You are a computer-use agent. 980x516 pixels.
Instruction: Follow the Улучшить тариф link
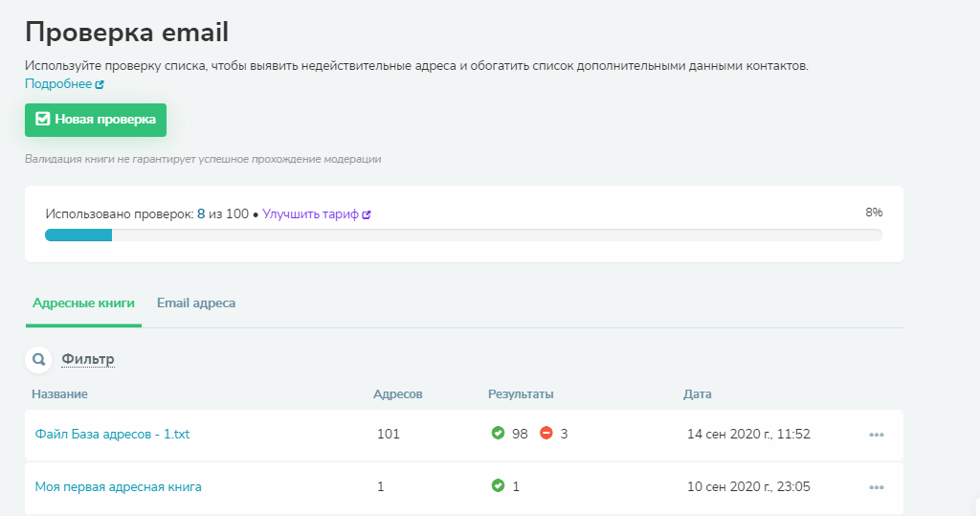tap(310, 215)
